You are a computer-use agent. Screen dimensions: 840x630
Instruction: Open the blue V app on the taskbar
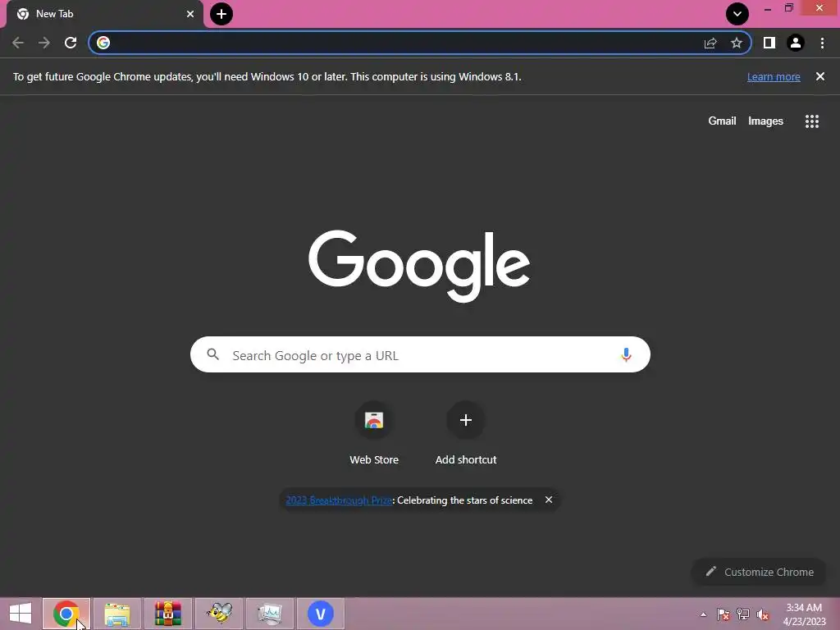pyautogui.click(x=321, y=614)
